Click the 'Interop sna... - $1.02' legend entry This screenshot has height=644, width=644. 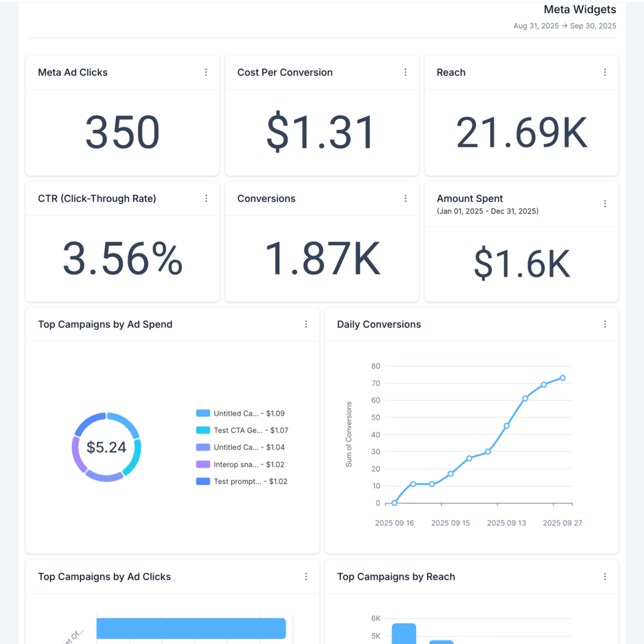(240, 464)
